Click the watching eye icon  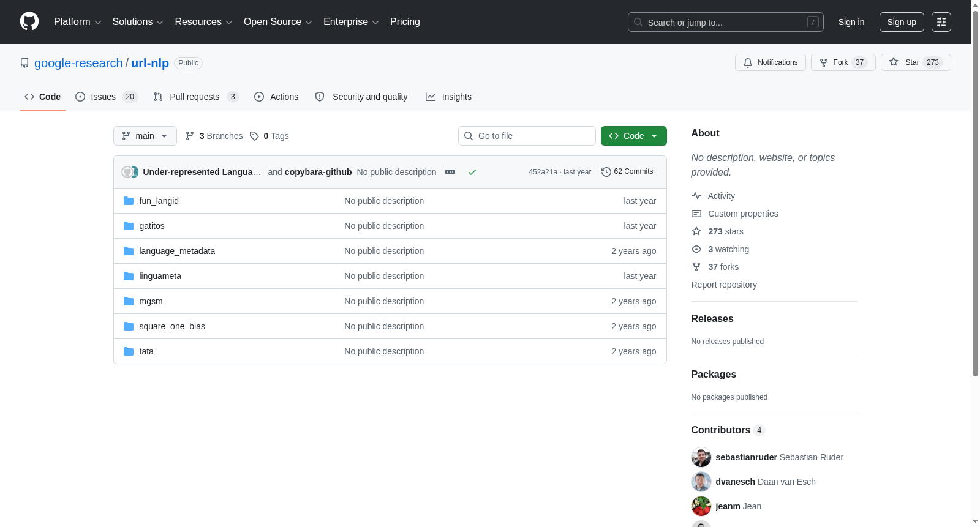point(696,249)
